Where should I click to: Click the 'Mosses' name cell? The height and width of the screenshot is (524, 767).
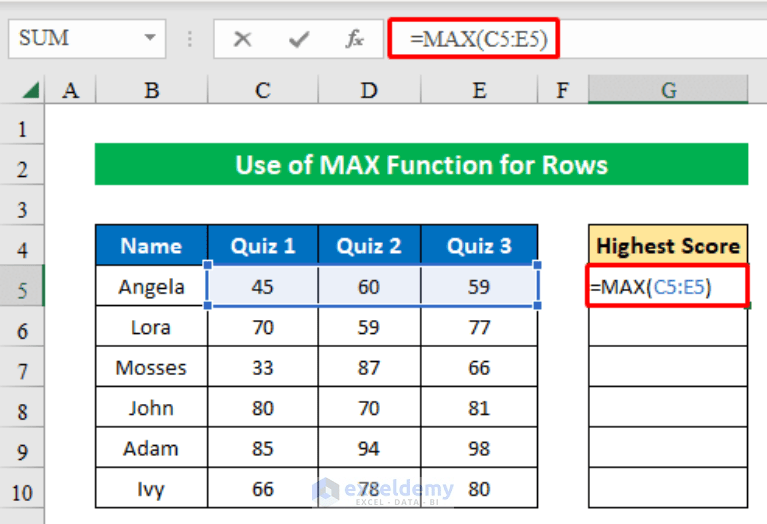(x=152, y=367)
